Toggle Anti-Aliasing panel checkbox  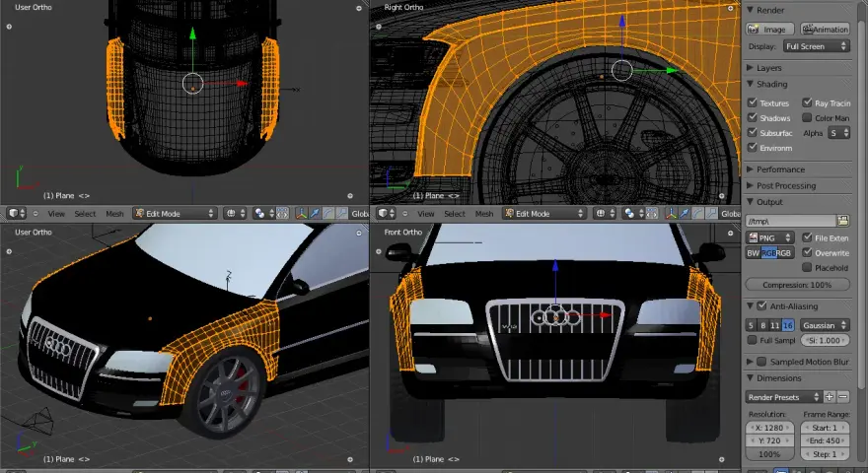tap(761, 305)
